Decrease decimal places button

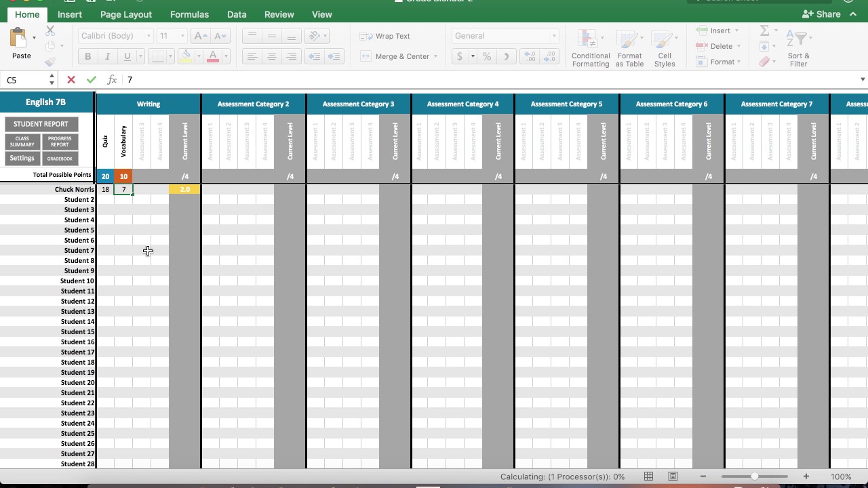pyautogui.click(x=550, y=56)
